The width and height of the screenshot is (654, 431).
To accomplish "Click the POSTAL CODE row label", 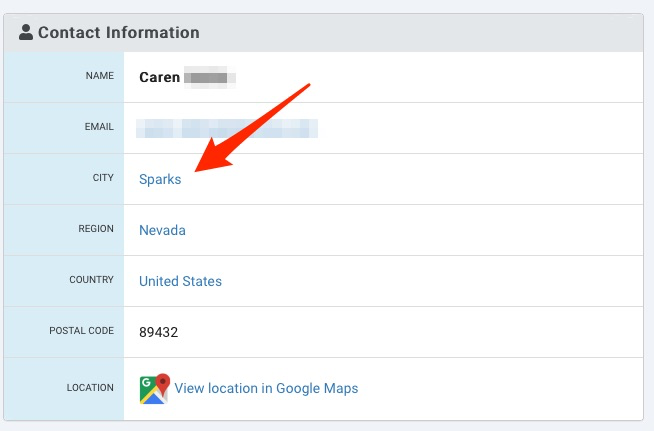I will point(81,330).
